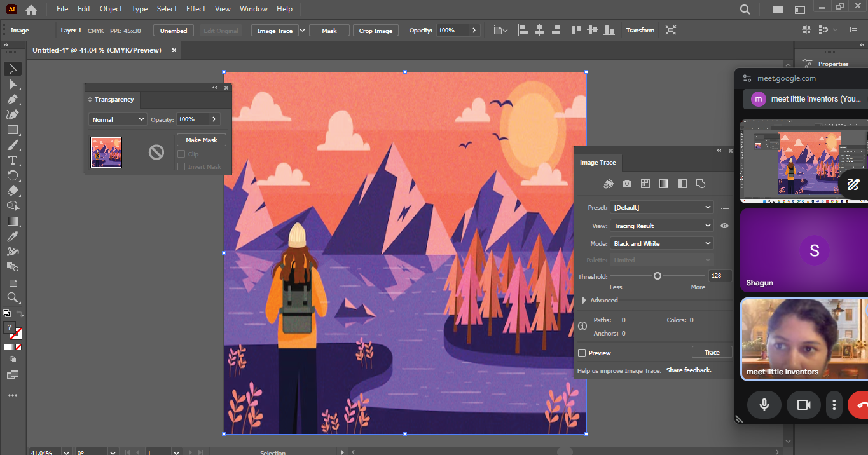The height and width of the screenshot is (455, 868).
Task: Open the Preset dropdown in Image Trace
Action: point(661,207)
